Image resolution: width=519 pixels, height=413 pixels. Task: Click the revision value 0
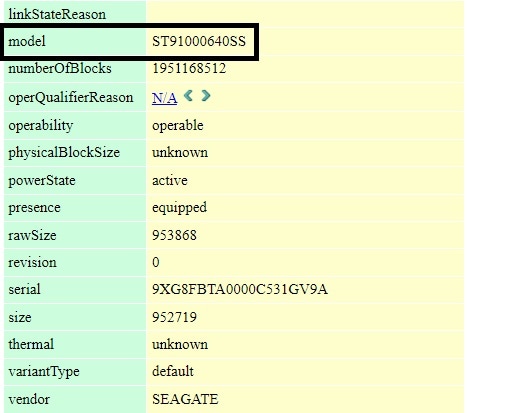pyautogui.click(x=156, y=262)
